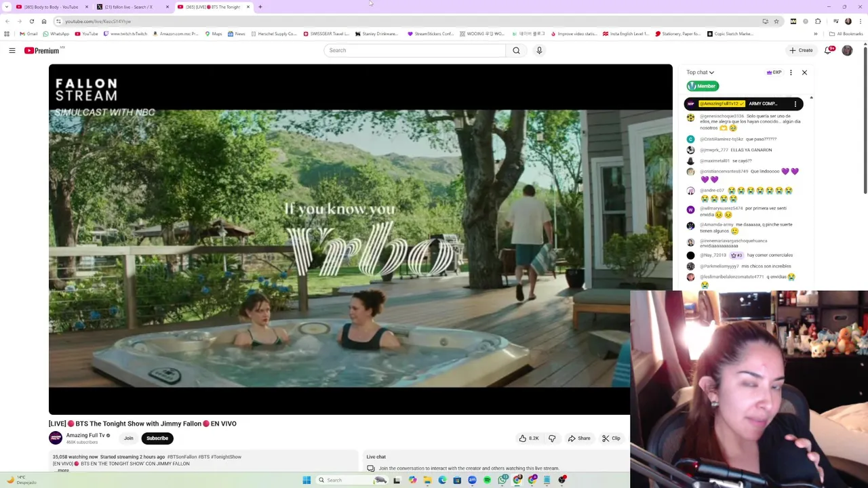Open the Maps bookmark
Viewport: 868px width, 488px height.
tap(214, 34)
